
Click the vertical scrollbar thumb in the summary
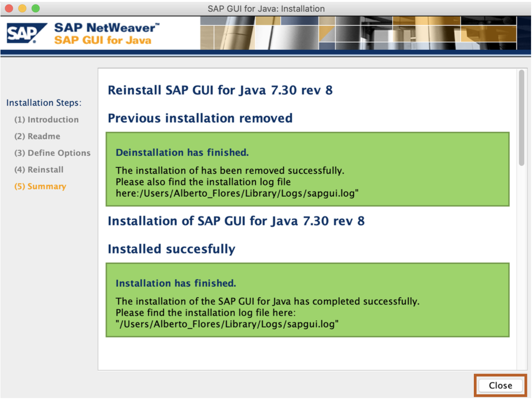pos(521,117)
